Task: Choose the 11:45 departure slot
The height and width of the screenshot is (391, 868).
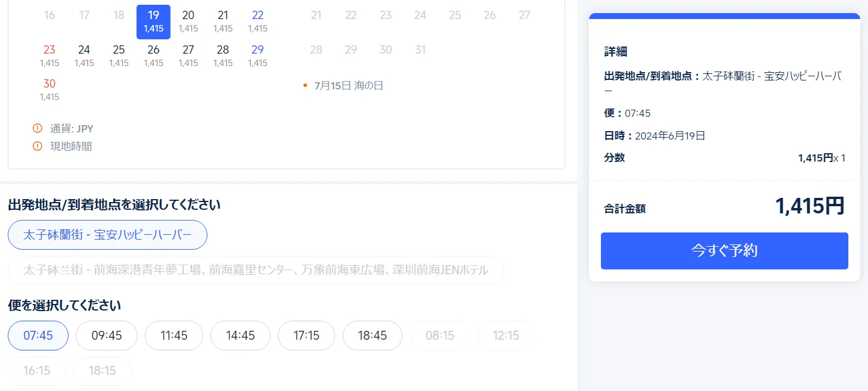Action: 174,336
